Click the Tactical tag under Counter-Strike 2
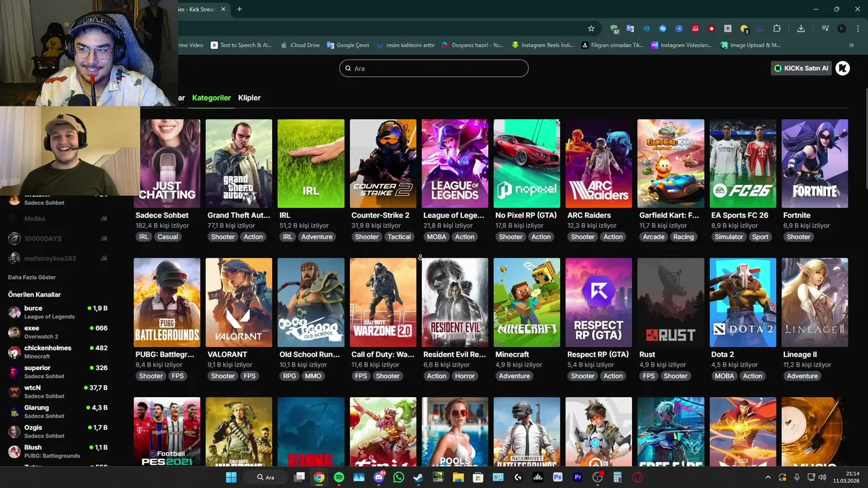 click(x=399, y=237)
